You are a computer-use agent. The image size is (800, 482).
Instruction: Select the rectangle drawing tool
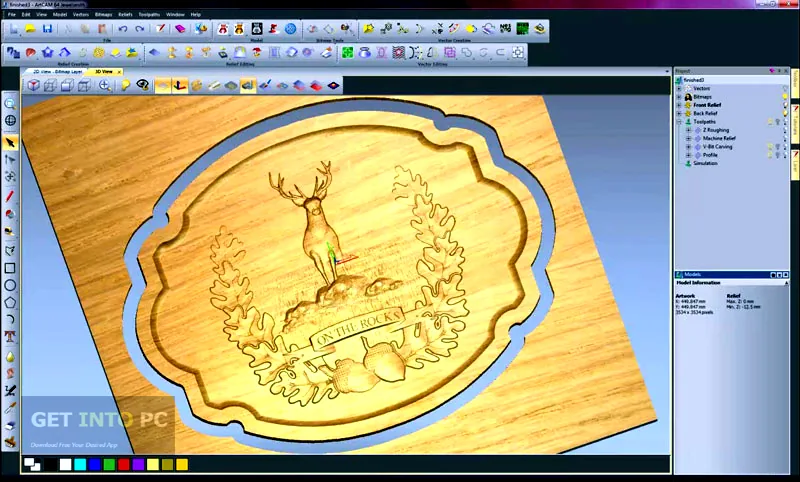point(10,268)
